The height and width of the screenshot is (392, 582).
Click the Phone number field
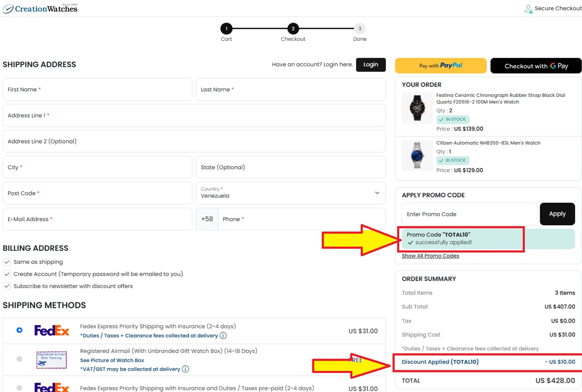302,219
